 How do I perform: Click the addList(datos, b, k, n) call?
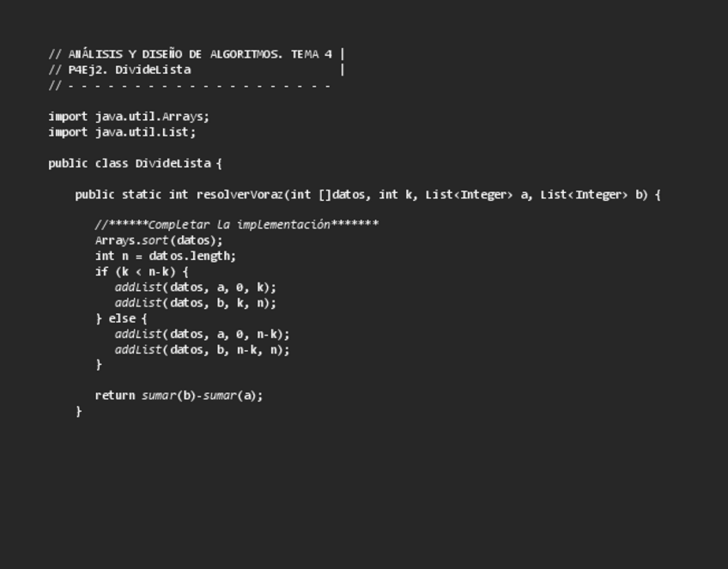tap(196, 303)
